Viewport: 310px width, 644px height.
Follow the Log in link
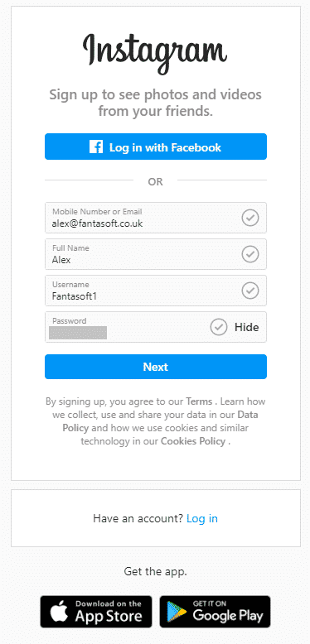click(202, 518)
